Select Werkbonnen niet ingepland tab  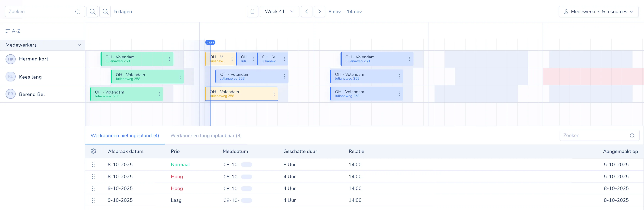[124, 136]
